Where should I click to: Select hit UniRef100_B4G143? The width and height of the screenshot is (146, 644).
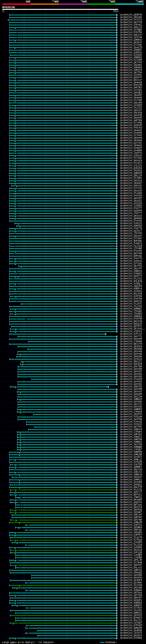click(131, 324)
